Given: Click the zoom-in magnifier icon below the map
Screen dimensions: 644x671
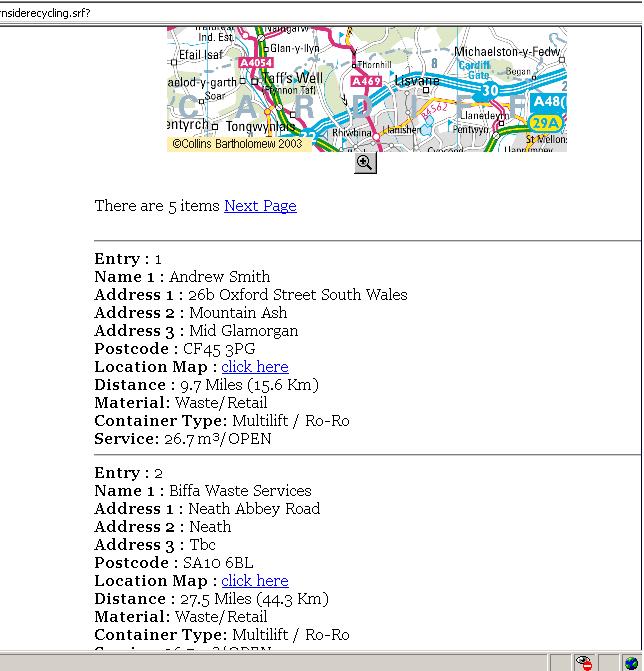Looking at the screenshot, I should 365,162.
